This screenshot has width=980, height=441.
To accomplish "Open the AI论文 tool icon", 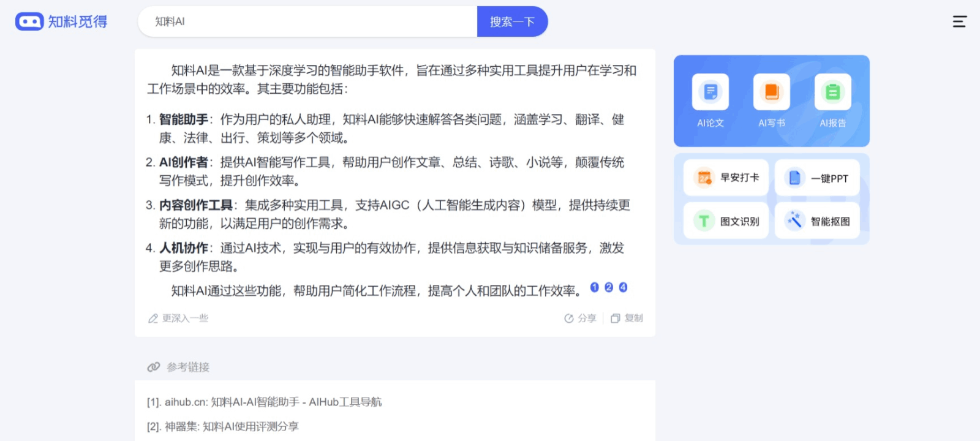I will [710, 92].
